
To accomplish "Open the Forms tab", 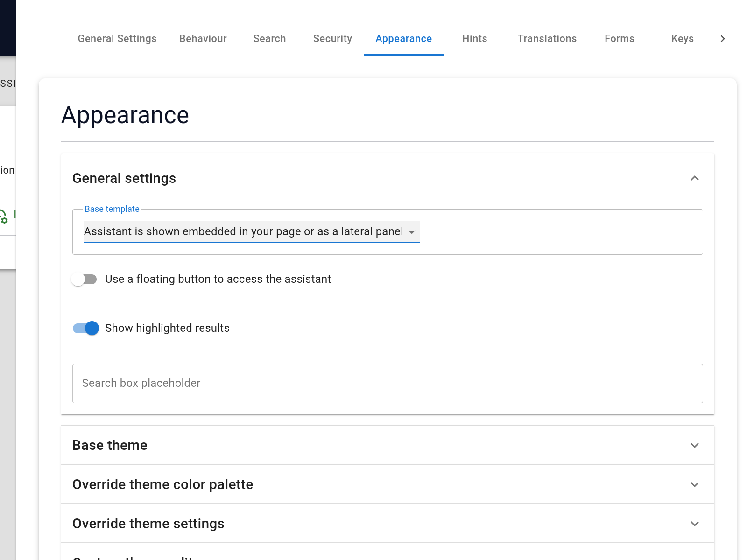I will 620,39.
